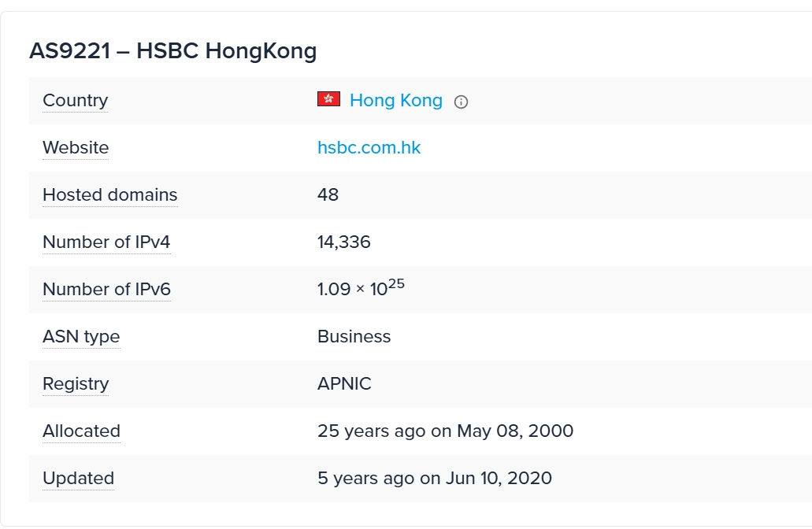Click the AS9221 – HSBC HongKong heading

point(172,51)
